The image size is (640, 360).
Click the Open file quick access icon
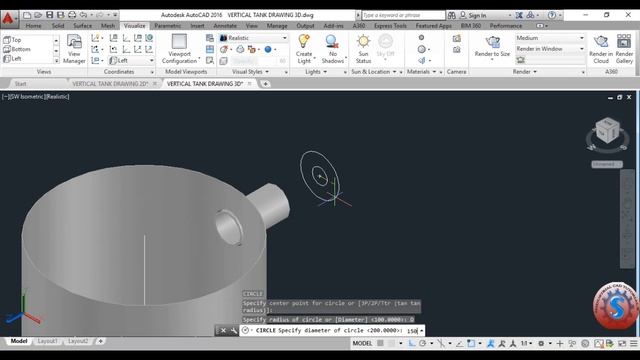(x=38, y=15)
